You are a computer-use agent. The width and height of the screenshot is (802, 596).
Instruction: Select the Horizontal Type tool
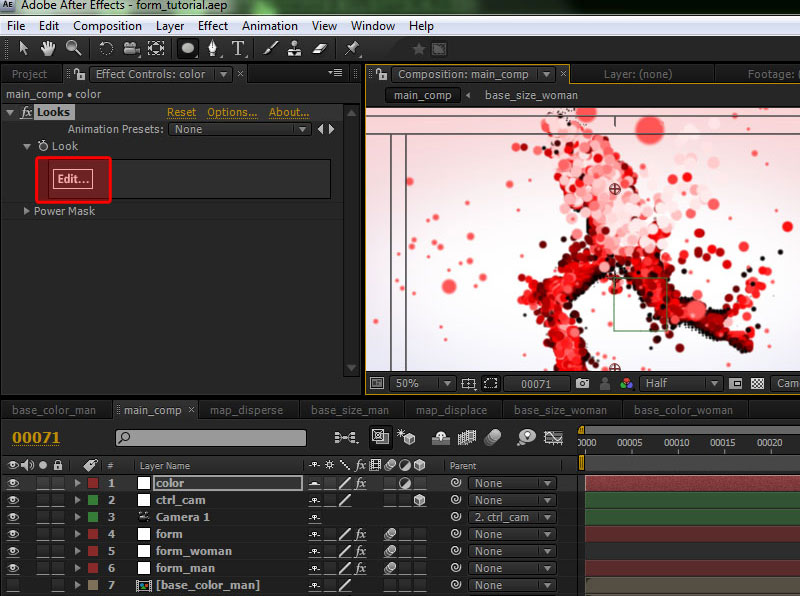238,49
